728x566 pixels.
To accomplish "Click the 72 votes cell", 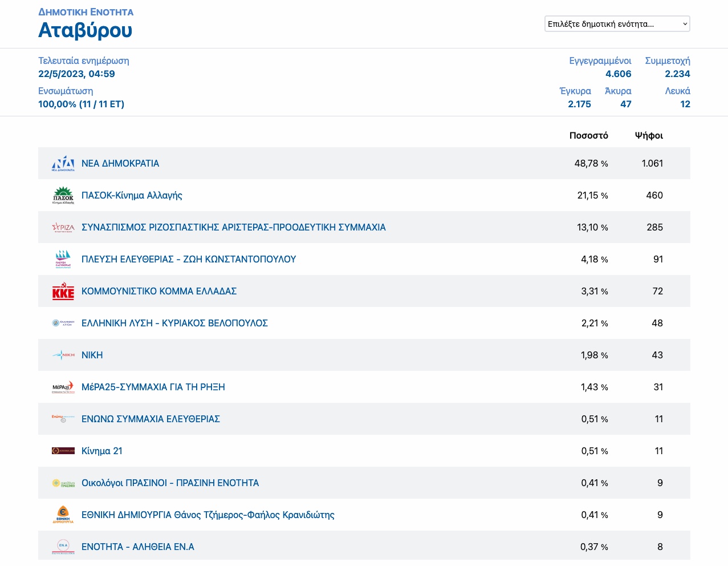I will (657, 291).
